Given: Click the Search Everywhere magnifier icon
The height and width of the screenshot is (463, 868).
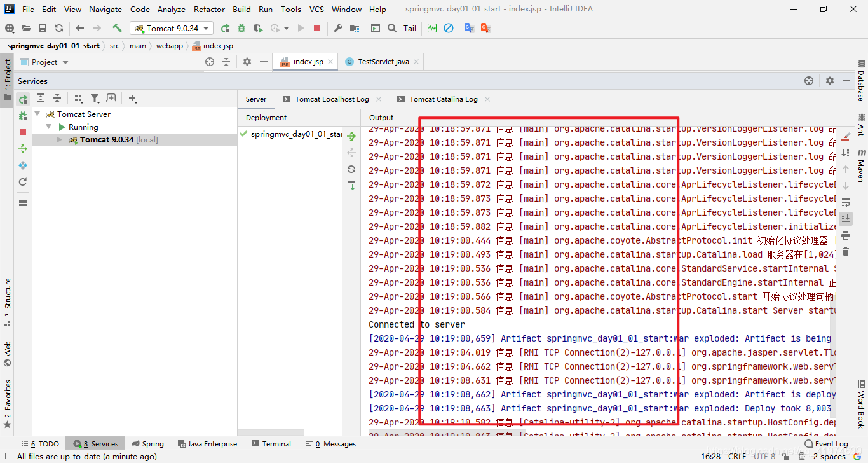Looking at the screenshot, I should [392, 28].
